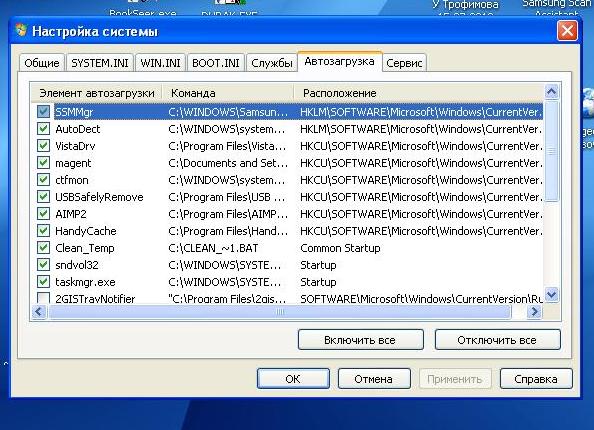Click Startup location in sndvol32 row
Screen dimensions: 594x430
pos(318,265)
